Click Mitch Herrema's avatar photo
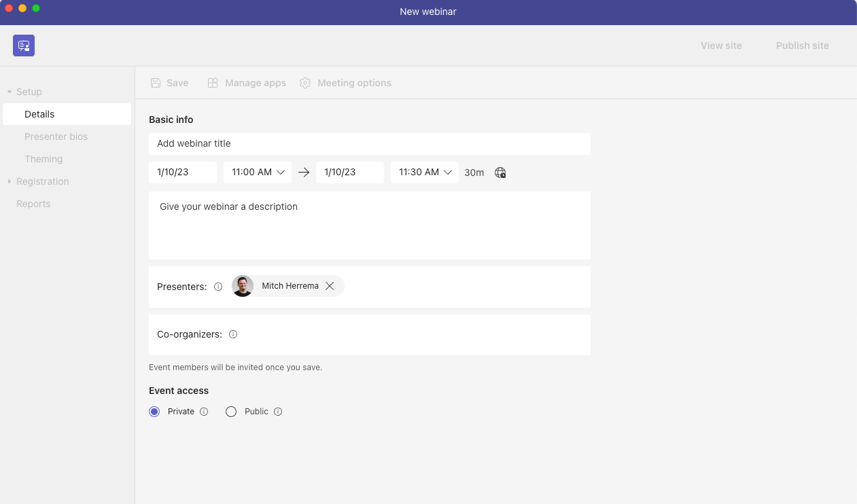 pyautogui.click(x=243, y=286)
